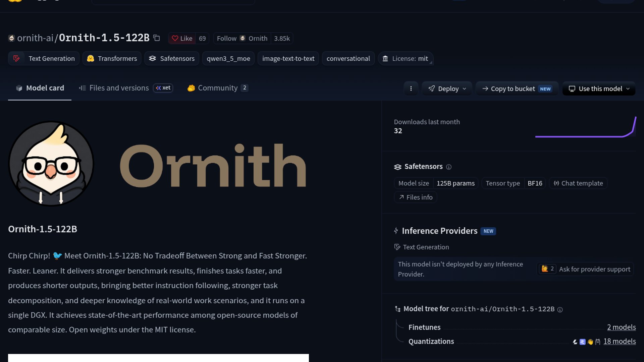Click the Downloads last month count 32
Image resolution: width=644 pixels, height=362 pixels.
[398, 131]
